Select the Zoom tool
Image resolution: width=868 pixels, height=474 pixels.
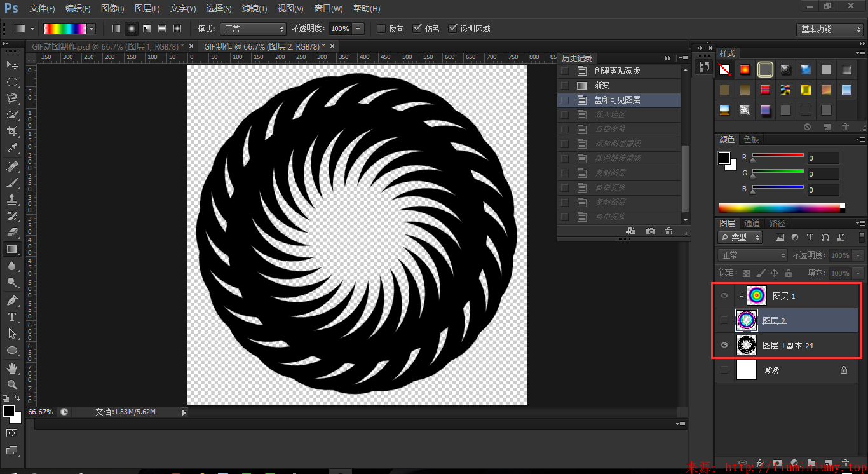pyautogui.click(x=12, y=384)
